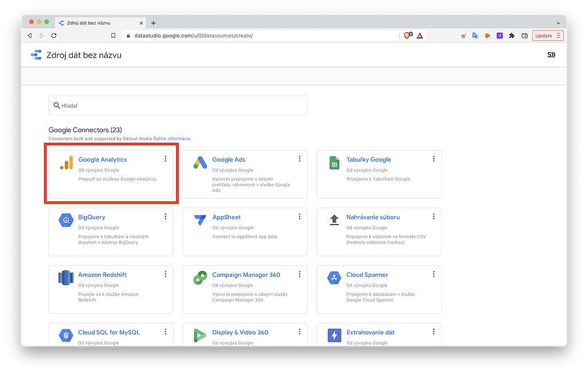Click the Brave shields lion icon

tap(408, 36)
